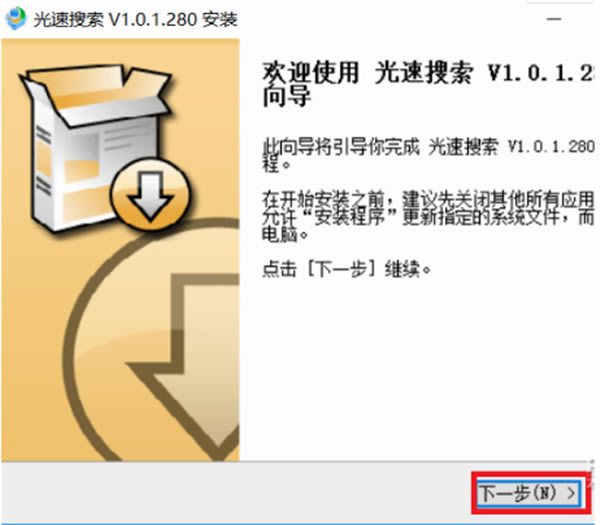Click the 欢迎使用 光速搜索 heading
Screen dimensions: 600x525
[428, 73]
